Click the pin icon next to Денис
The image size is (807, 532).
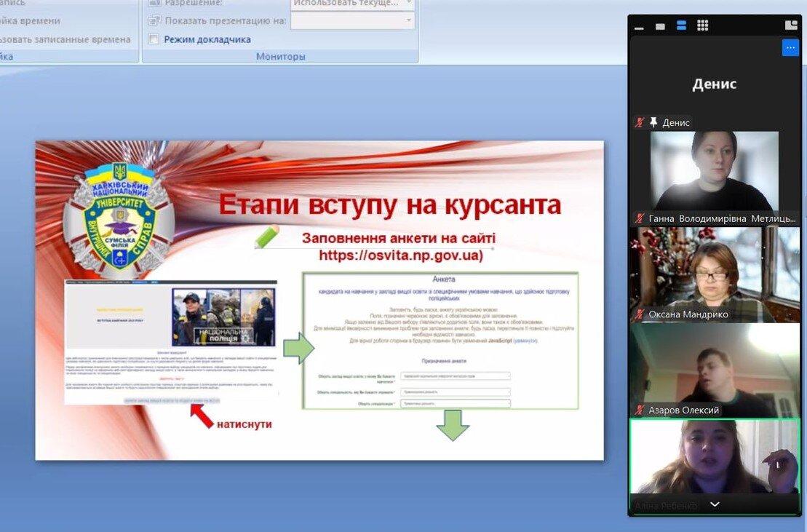click(x=653, y=122)
